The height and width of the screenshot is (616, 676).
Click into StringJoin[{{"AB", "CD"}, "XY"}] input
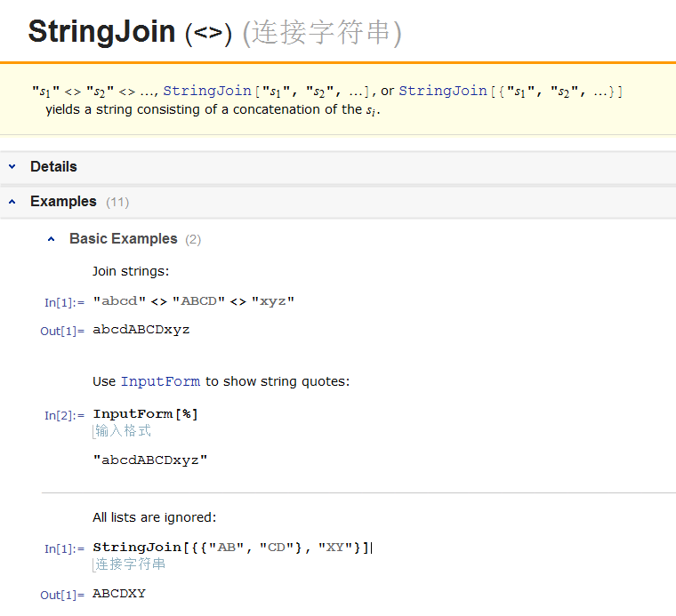pos(232,548)
